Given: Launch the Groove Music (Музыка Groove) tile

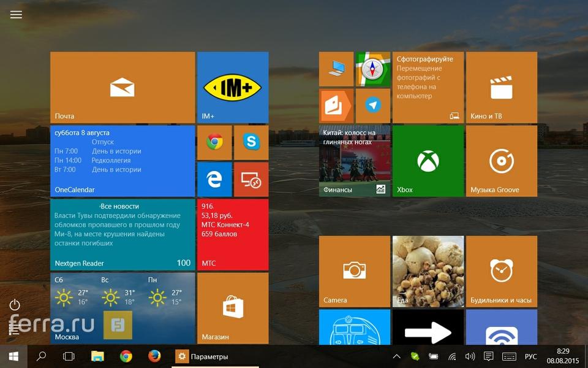Looking at the screenshot, I should 502,161.
